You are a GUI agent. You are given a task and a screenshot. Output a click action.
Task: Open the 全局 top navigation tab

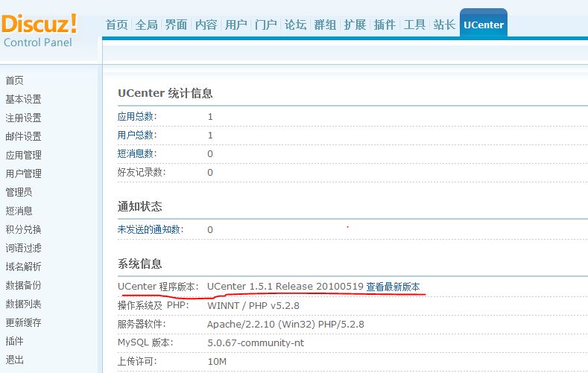146,25
